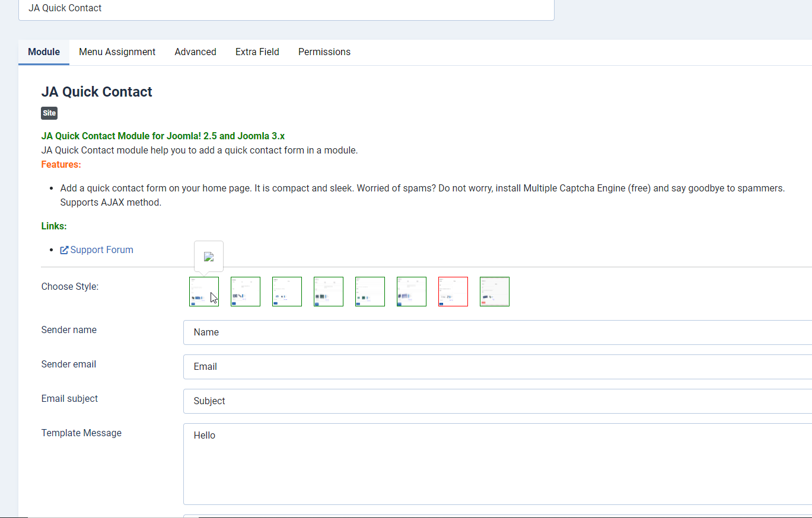Click the broken preview image in the tooltip
The width and height of the screenshot is (812, 518).
(x=209, y=257)
